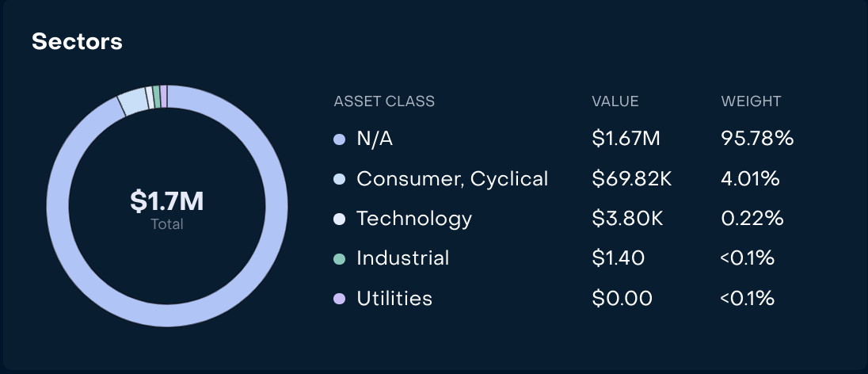The image size is (868, 374).
Task: Click the $1.7M total in chart center
Action: 167,202
